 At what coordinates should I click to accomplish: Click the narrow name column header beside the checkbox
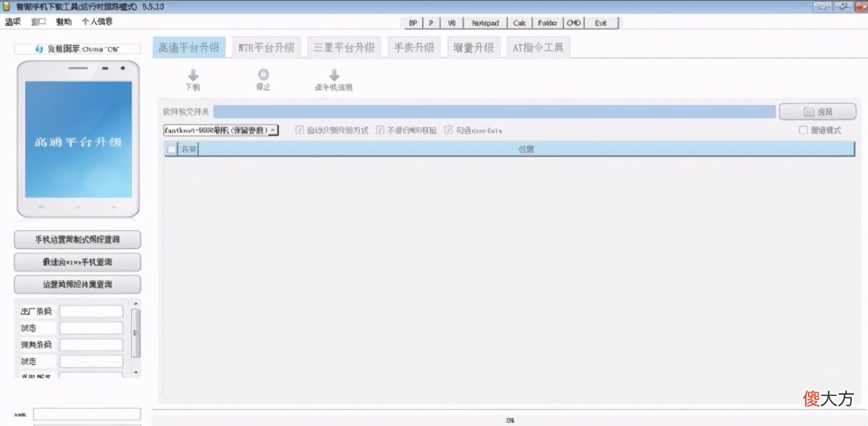189,149
